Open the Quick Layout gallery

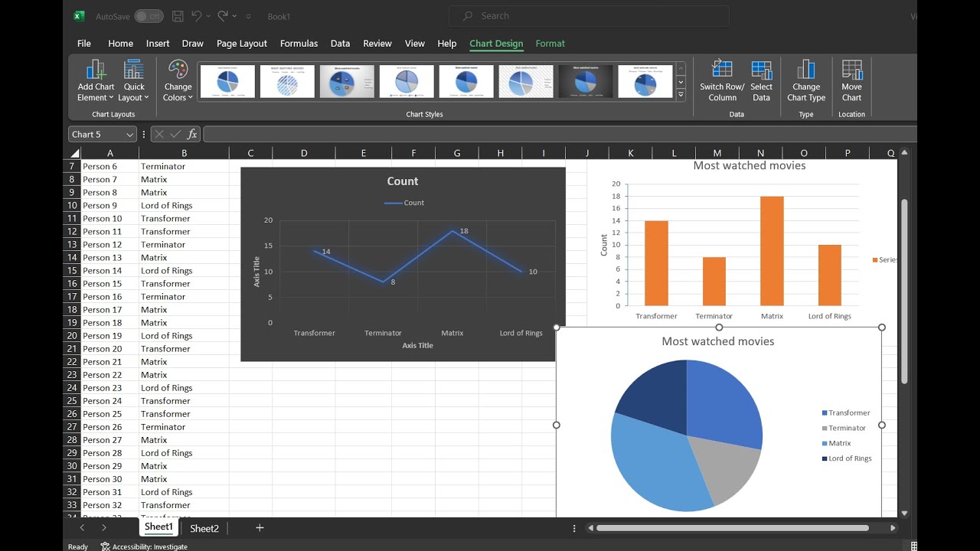(134, 80)
